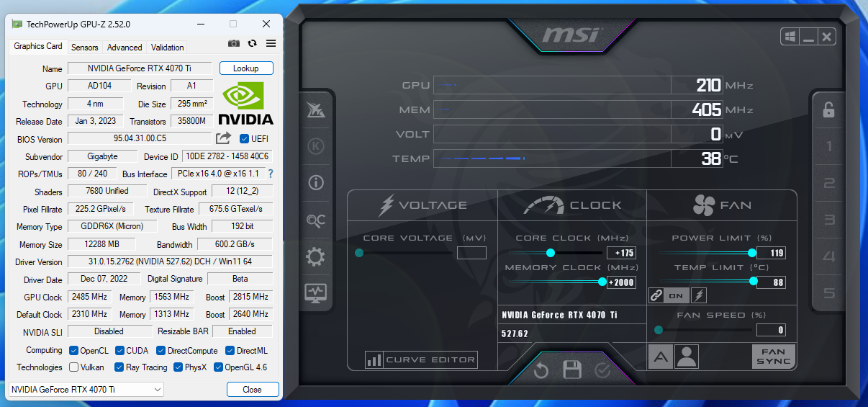The height and width of the screenshot is (407, 868).
Task: Click the power limit priority lightning icon
Action: [698, 295]
